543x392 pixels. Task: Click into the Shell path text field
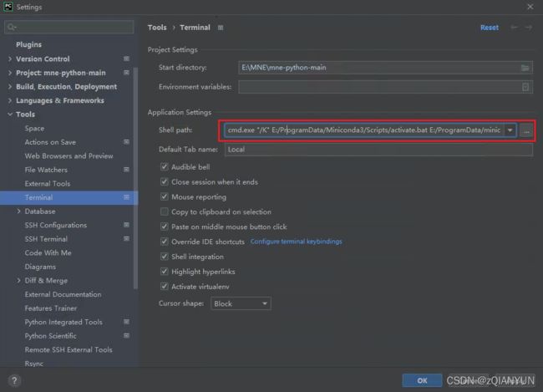tap(364, 130)
